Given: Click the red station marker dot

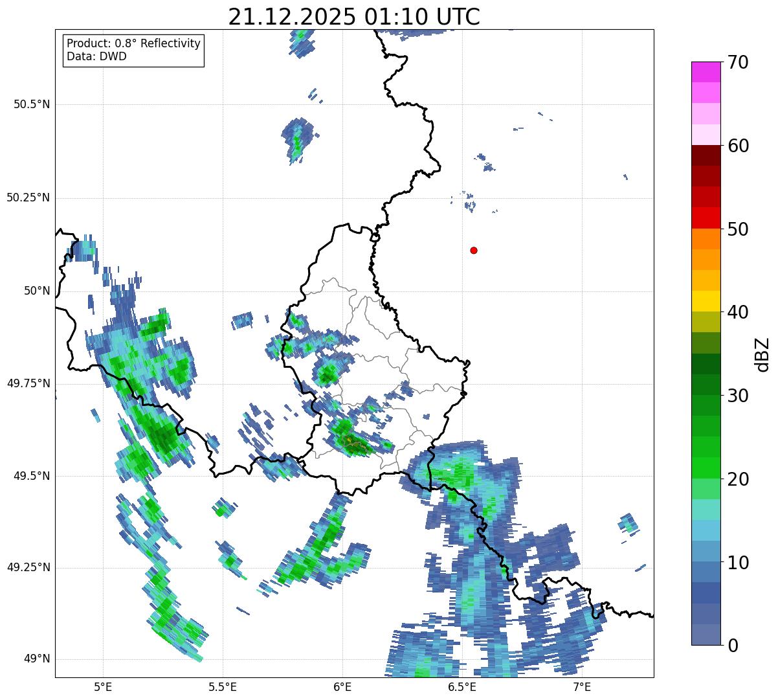Looking at the screenshot, I should [474, 250].
